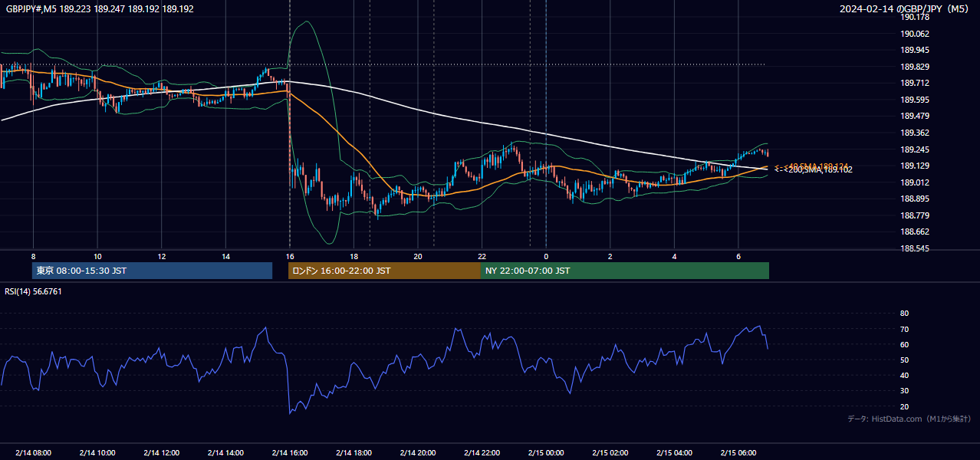Click hour tick 0 under the price chart
Screen dimensions: 980x460
pyautogui.click(x=546, y=256)
